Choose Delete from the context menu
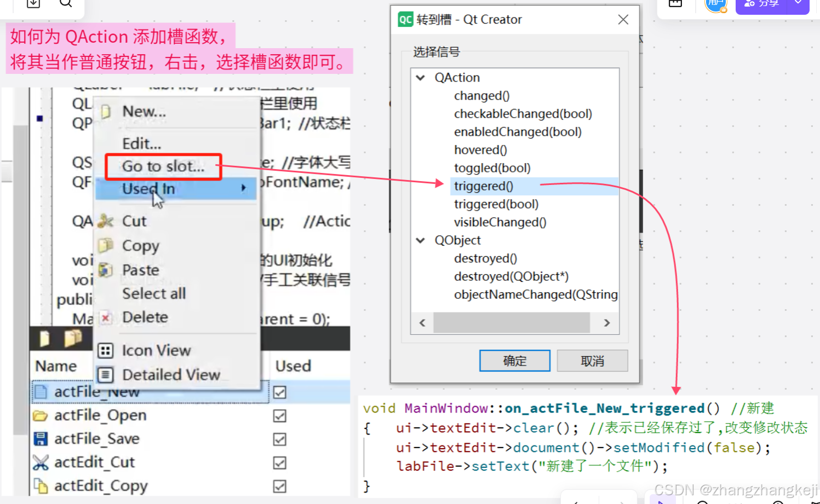Screen dimensions: 820x504 click(x=145, y=317)
